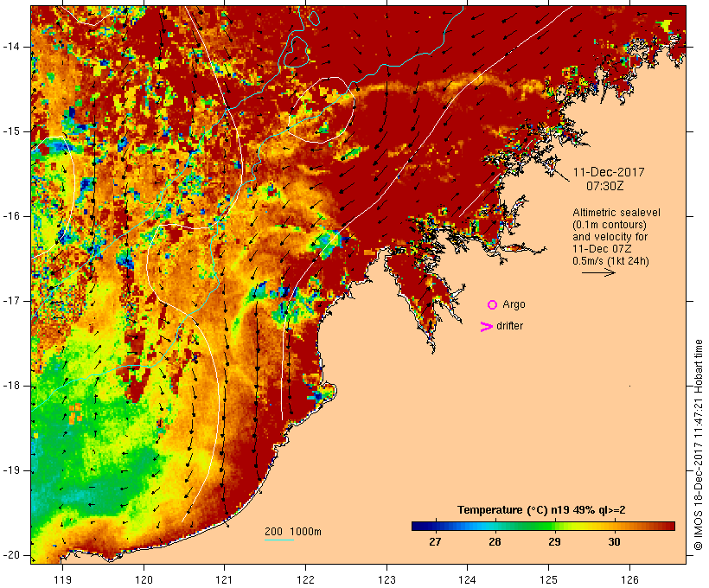Click longitude axis label 125
709x588 pixels.
[x=549, y=580]
